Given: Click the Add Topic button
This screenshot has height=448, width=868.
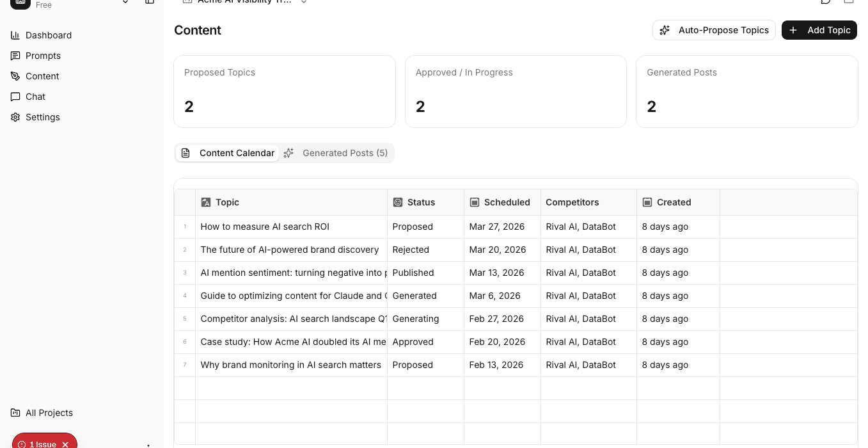Looking at the screenshot, I should pyautogui.click(x=819, y=30).
